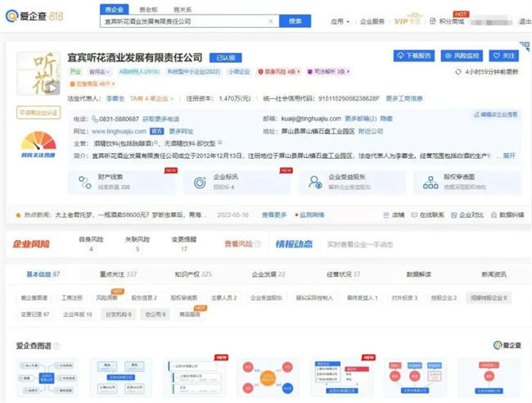Click the refresh icon beside 4小时59分钟前更新
Image resolution: width=532 pixels, height=403 pixels.
click(458, 72)
